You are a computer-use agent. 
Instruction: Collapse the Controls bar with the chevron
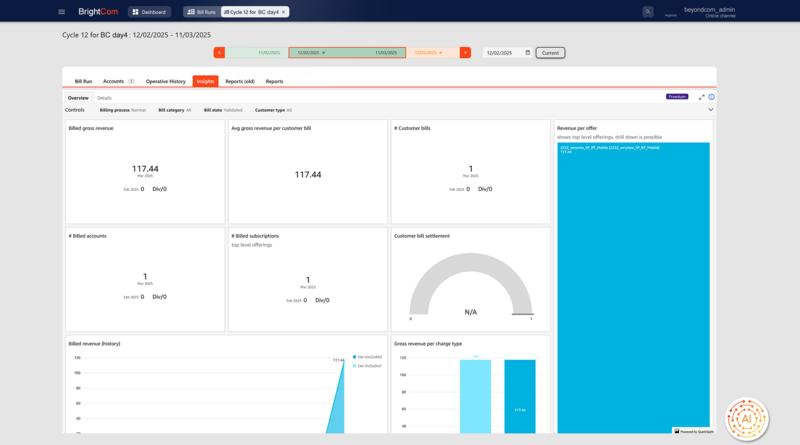click(x=711, y=110)
